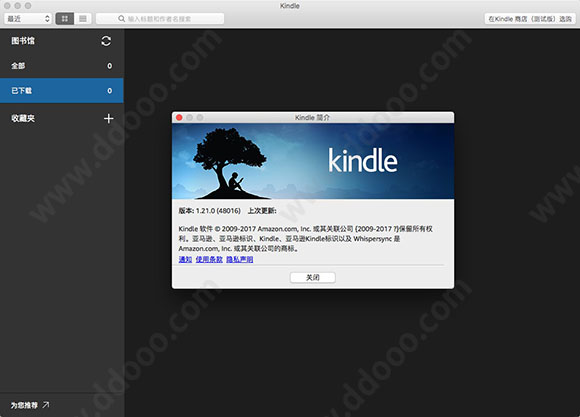
Task: Close the Kindle 简介 dialog with red button
Action: pyautogui.click(x=179, y=117)
